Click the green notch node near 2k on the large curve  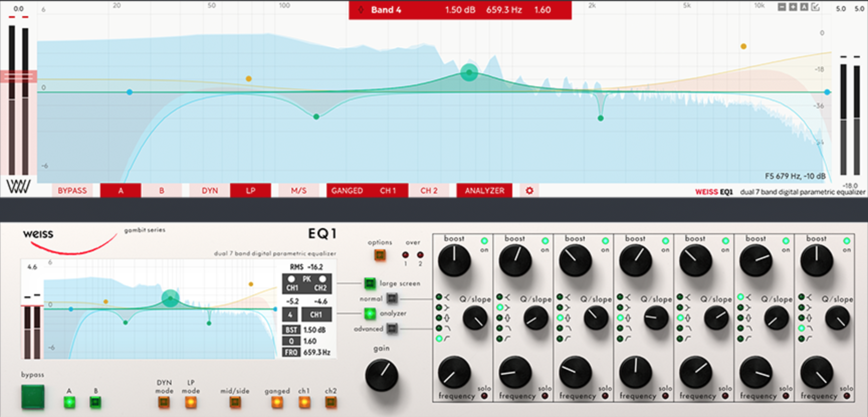pos(600,118)
